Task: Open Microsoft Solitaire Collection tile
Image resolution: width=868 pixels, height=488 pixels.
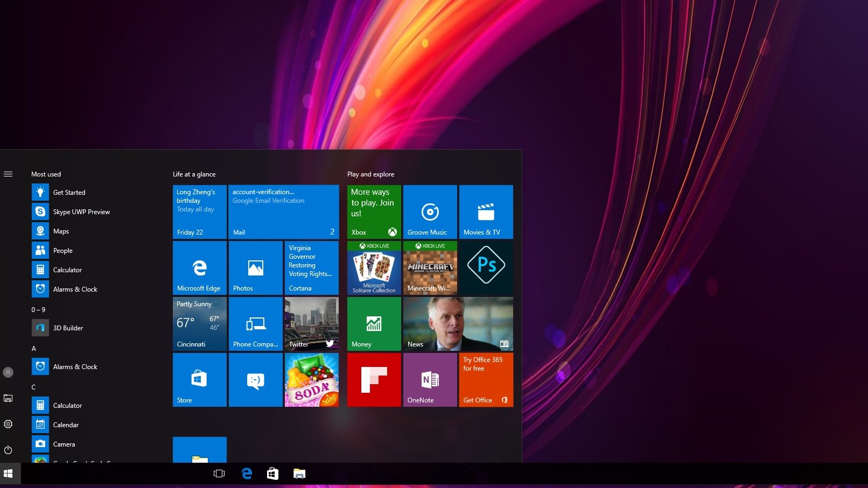Action: (374, 268)
